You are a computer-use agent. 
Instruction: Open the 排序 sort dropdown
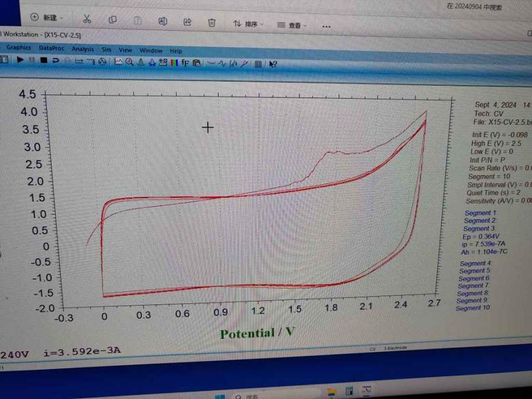[x=248, y=24]
